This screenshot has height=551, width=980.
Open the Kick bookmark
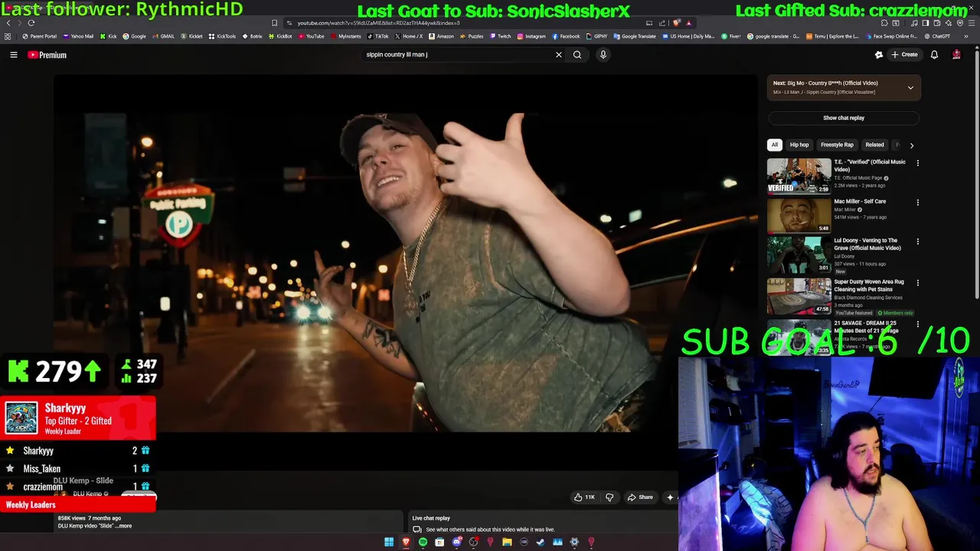tap(108, 36)
